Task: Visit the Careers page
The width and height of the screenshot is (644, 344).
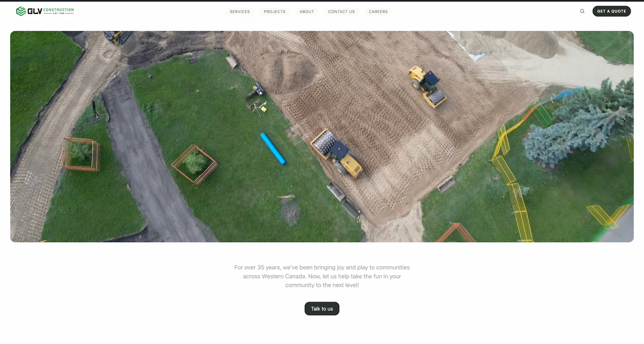Action: pyautogui.click(x=378, y=12)
